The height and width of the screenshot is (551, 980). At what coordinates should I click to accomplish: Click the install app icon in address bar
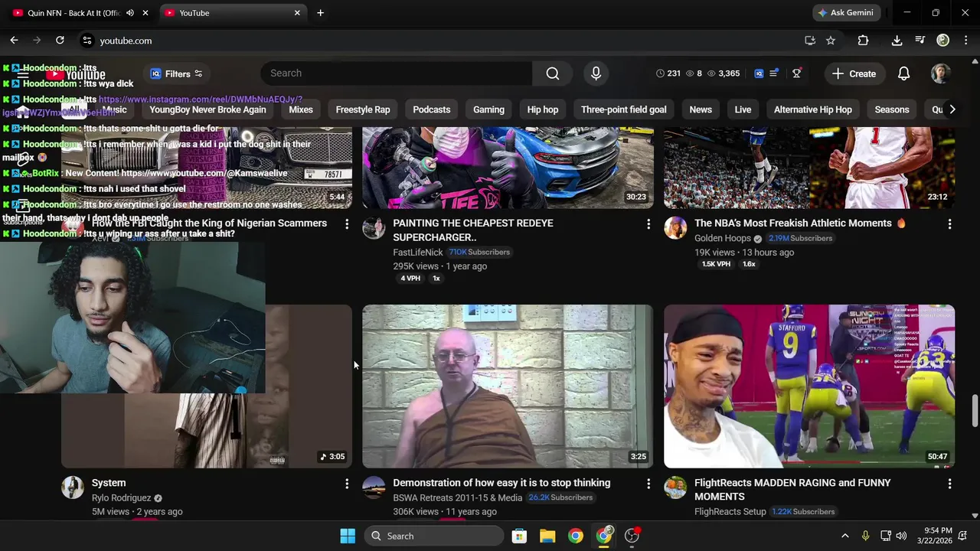click(810, 41)
